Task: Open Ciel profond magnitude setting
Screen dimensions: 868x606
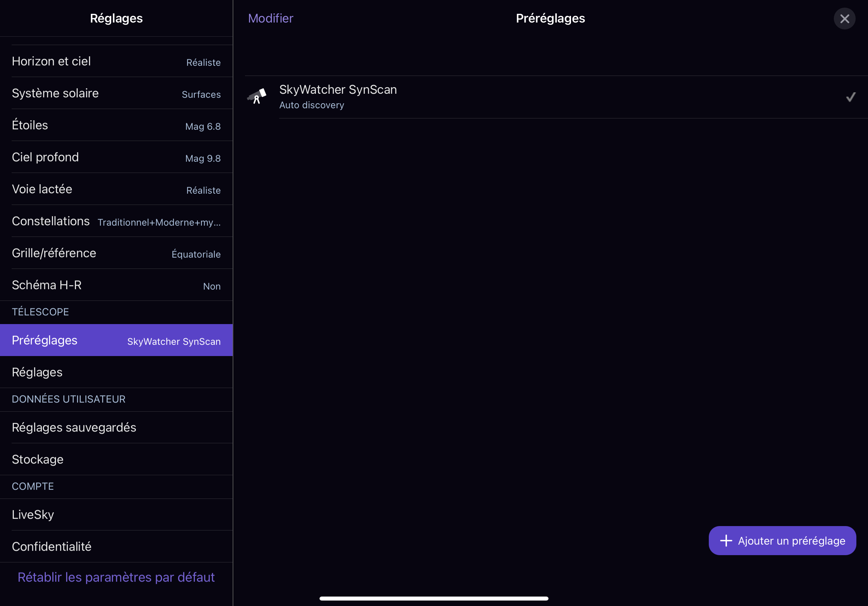Action: 116,157
